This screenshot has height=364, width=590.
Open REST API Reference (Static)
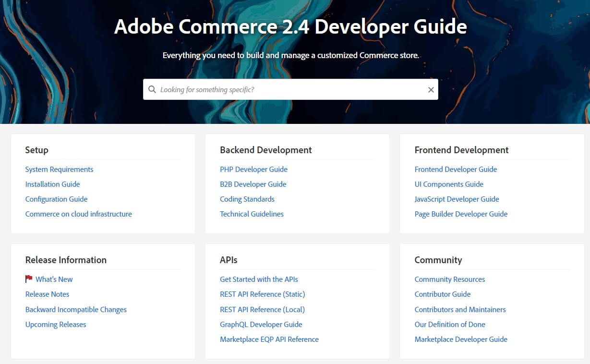click(263, 294)
